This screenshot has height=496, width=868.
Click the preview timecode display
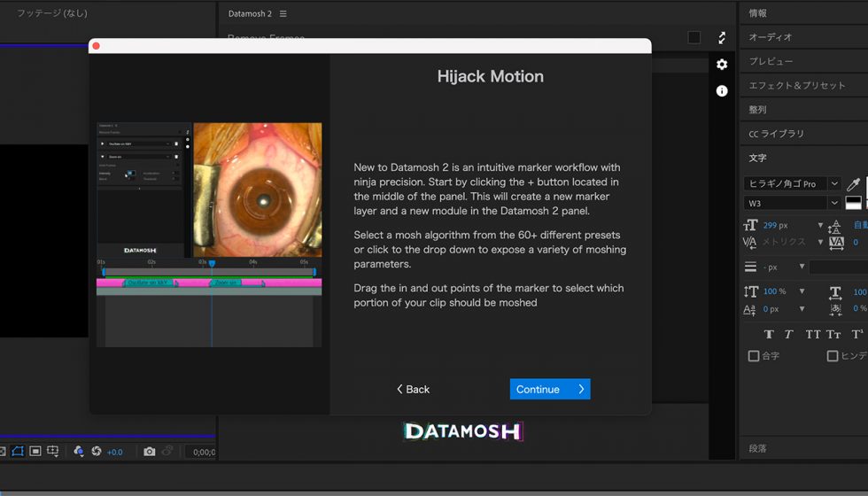coord(203,453)
